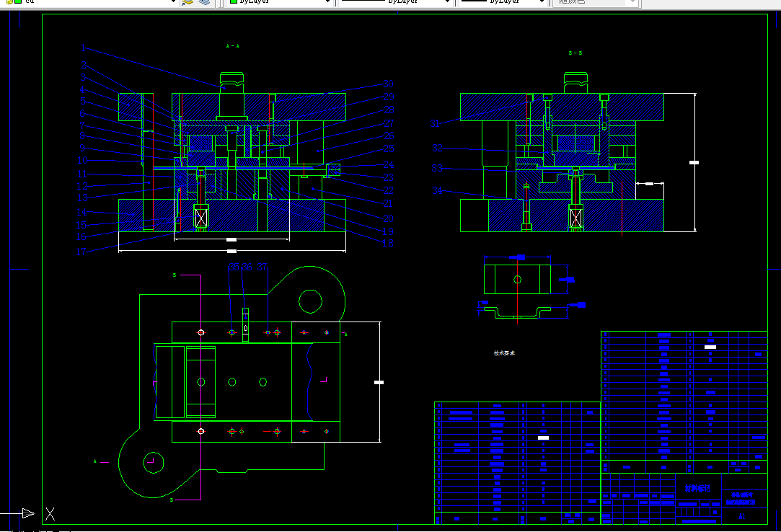Select part number label "1"

click(x=83, y=48)
